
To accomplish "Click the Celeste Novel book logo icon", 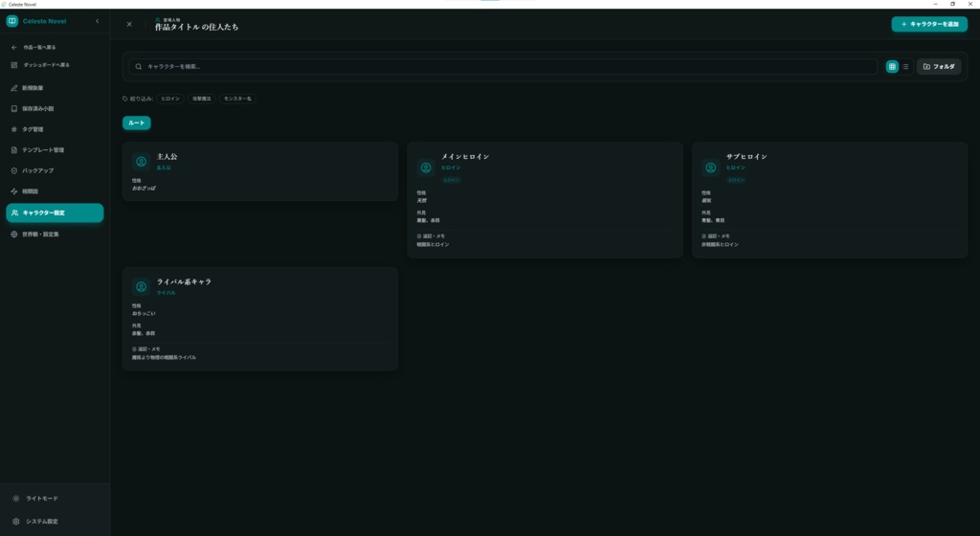I will (x=11, y=21).
